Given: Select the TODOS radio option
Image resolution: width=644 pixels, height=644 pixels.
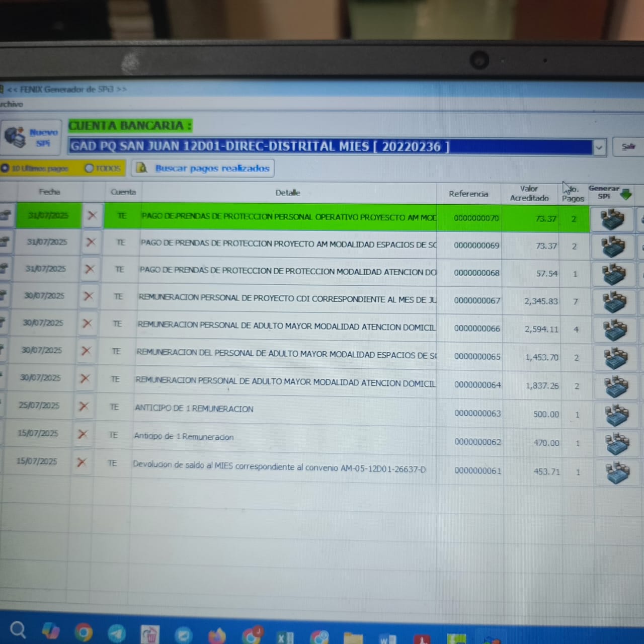Looking at the screenshot, I should [90, 168].
